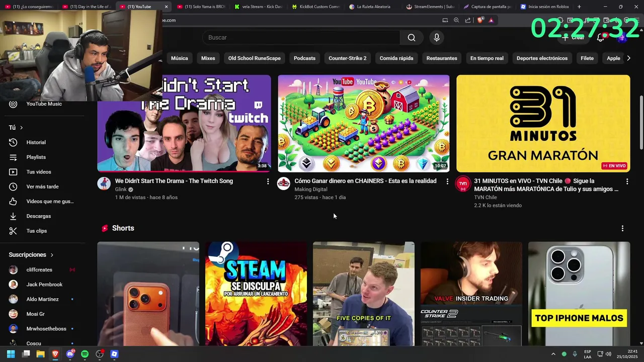Click the search magnifier button

(x=412, y=38)
